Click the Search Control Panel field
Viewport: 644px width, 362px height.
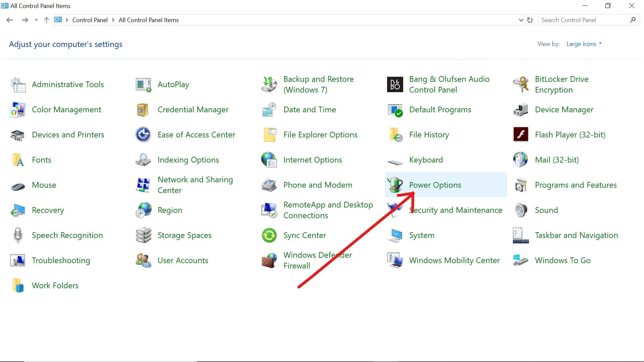tap(584, 20)
